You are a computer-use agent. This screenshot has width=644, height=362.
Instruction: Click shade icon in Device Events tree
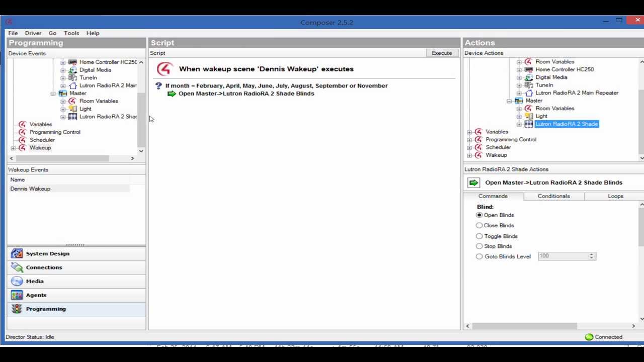[72, 117]
